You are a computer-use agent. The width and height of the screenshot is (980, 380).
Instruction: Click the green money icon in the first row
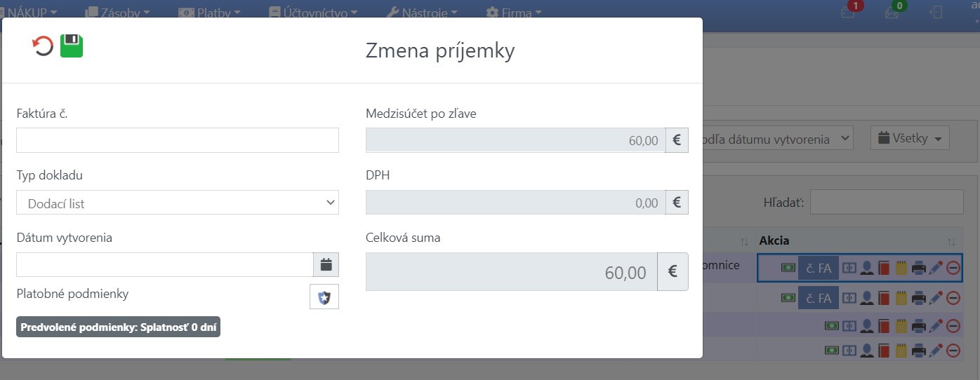(x=788, y=268)
